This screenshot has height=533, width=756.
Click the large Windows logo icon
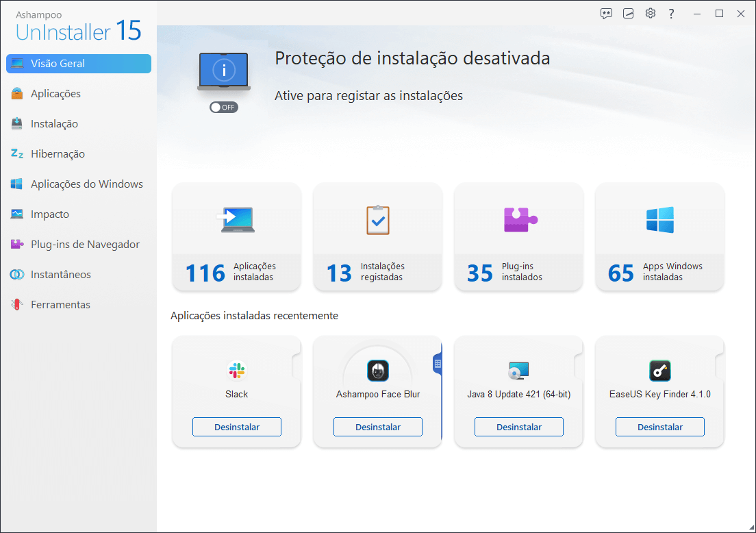pos(660,220)
